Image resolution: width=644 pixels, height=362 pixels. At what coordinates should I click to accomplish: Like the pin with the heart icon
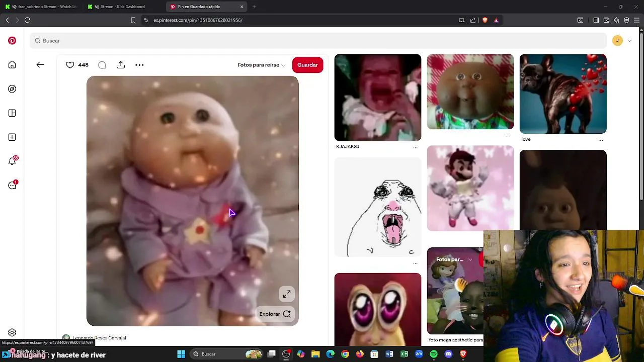coord(70,65)
